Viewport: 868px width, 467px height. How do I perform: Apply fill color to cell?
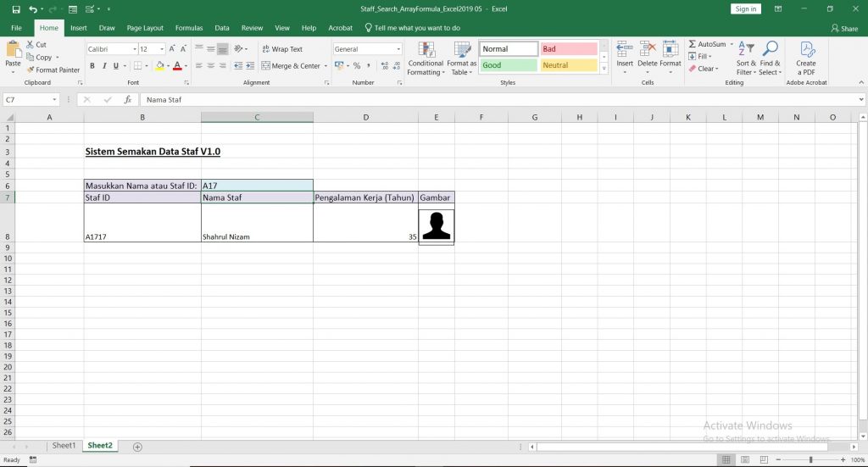click(160, 66)
